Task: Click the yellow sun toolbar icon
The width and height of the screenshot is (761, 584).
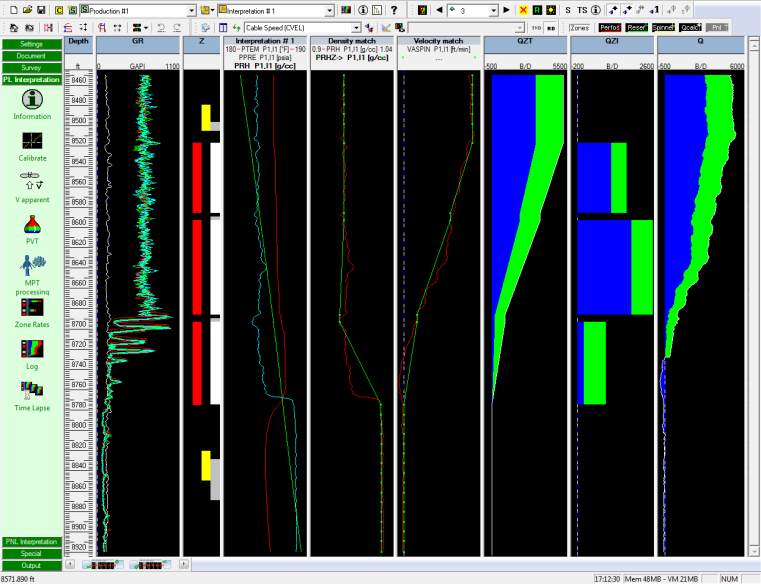Action: (551, 10)
